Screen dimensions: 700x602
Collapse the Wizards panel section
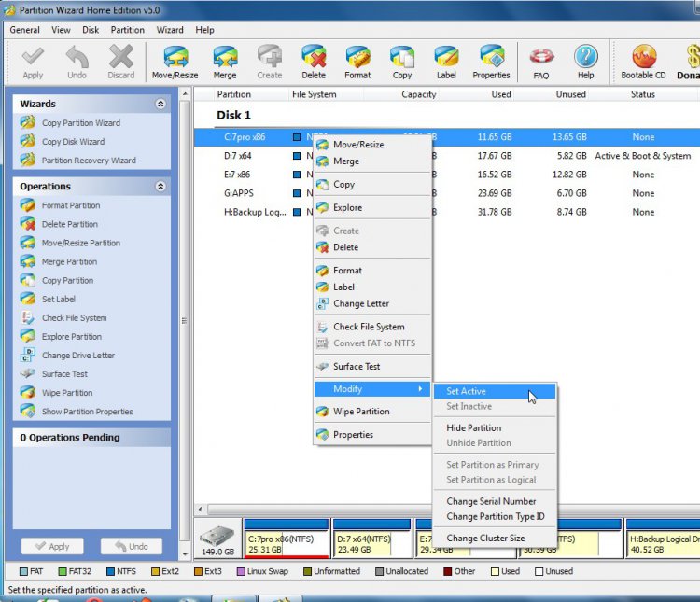coord(161,104)
